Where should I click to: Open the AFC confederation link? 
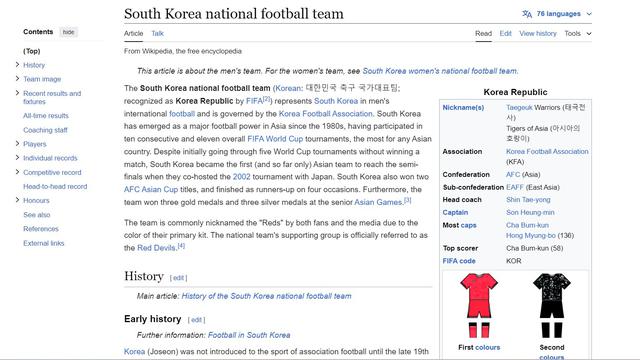pos(513,174)
